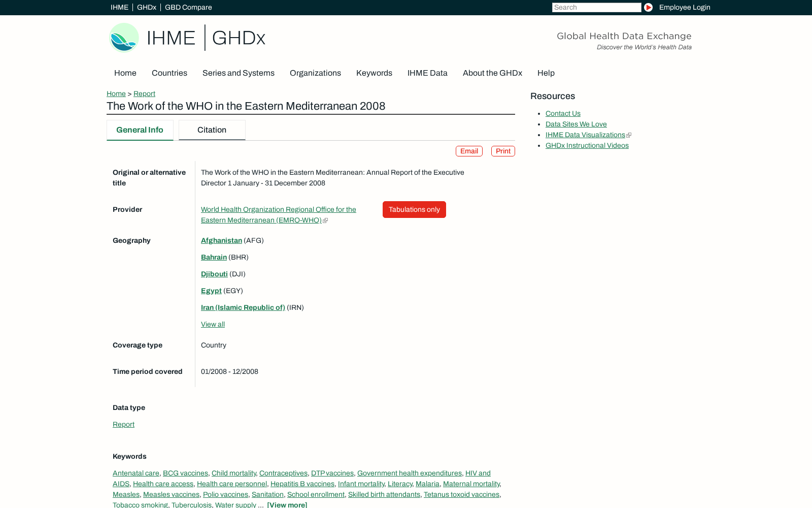This screenshot has width=812, height=508.
Task: Click the Coverage type value Country
Action: point(214,345)
